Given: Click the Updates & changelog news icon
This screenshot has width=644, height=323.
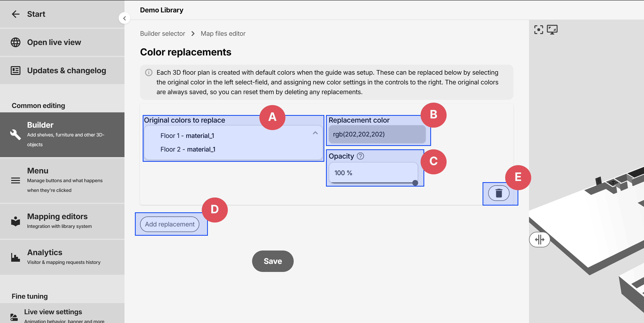Looking at the screenshot, I should pos(16,71).
